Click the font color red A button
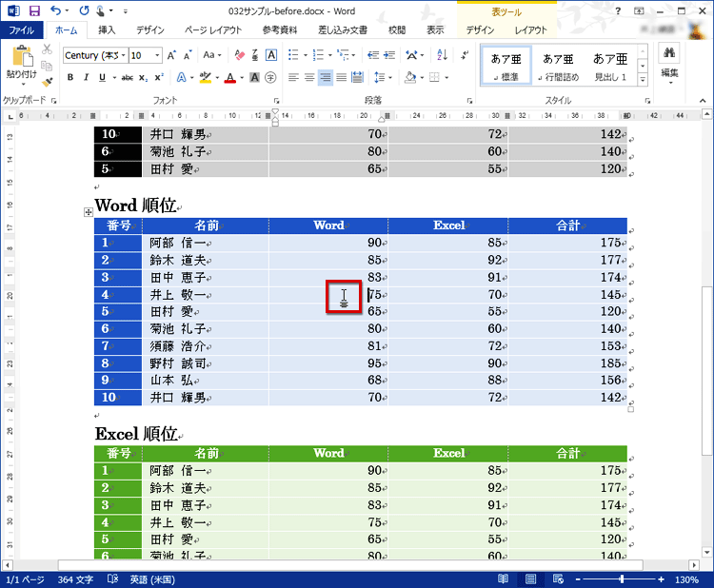 [x=230, y=77]
